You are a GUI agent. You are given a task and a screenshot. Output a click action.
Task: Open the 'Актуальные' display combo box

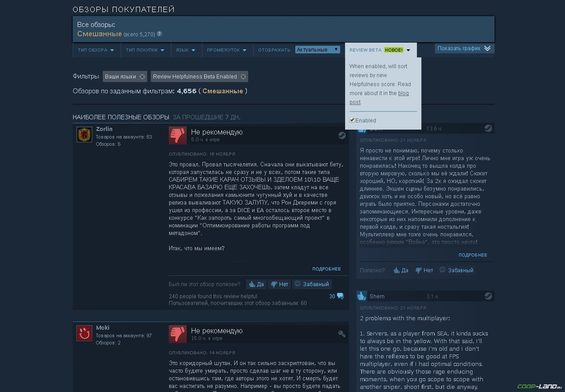[318, 50]
